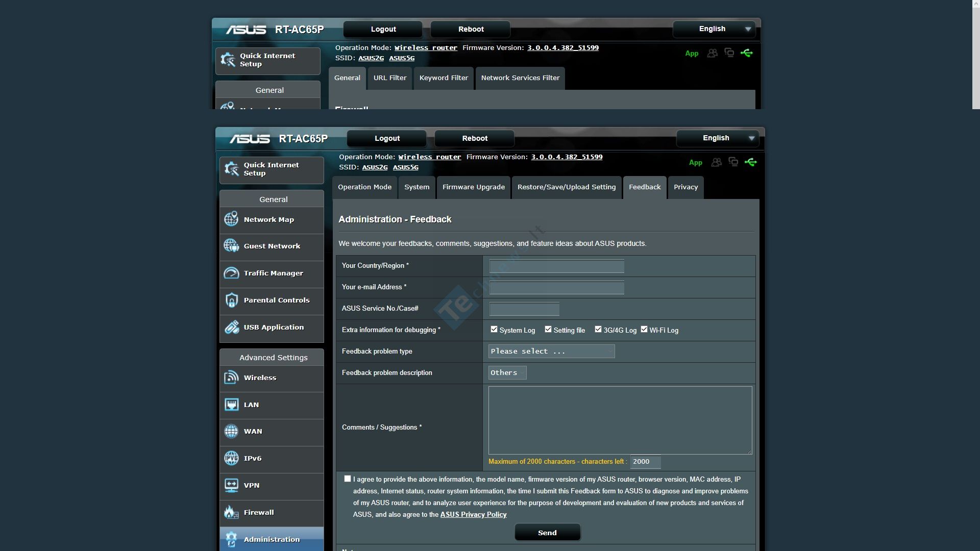Image resolution: width=980 pixels, height=551 pixels.
Task: Uncheck the System Log checkbox
Action: pyautogui.click(x=494, y=330)
